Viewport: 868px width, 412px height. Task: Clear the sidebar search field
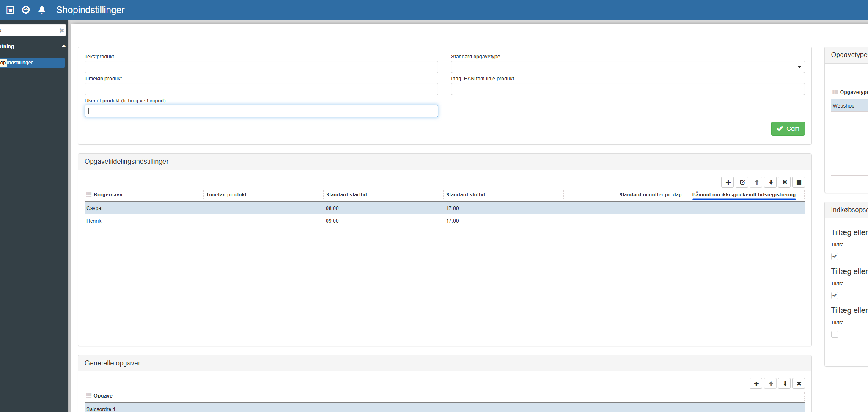pyautogui.click(x=62, y=30)
